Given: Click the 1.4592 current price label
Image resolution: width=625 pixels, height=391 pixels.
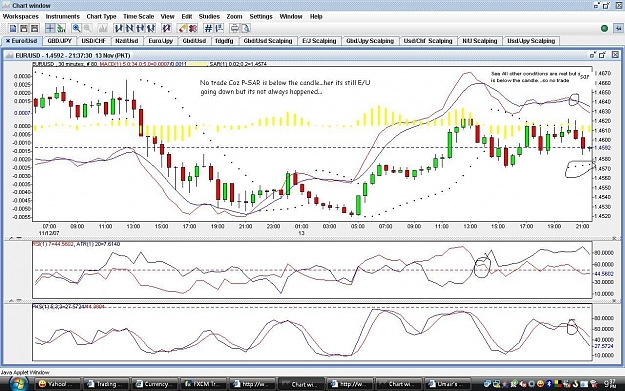Looking at the screenshot, I should (x=602, y=148).
